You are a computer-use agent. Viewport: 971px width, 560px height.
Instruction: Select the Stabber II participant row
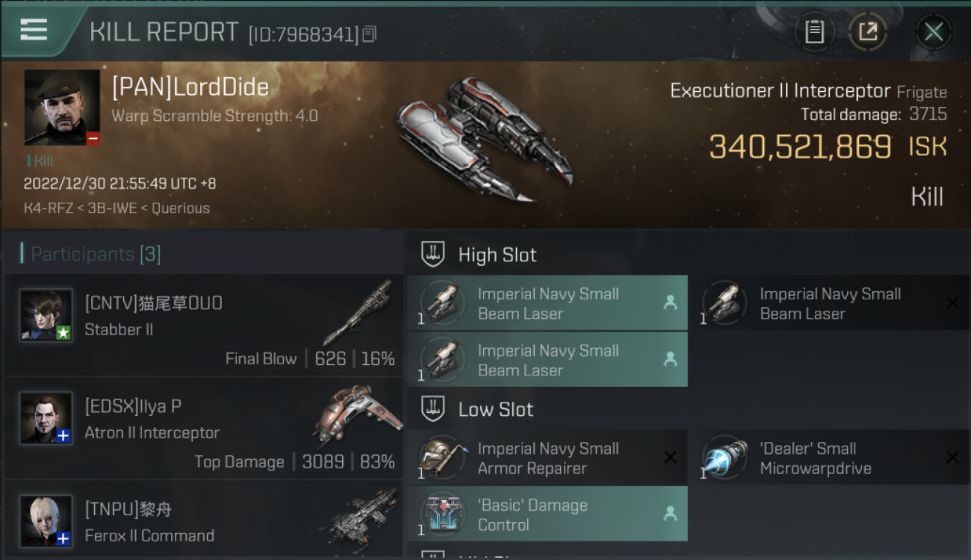(204, 325)
